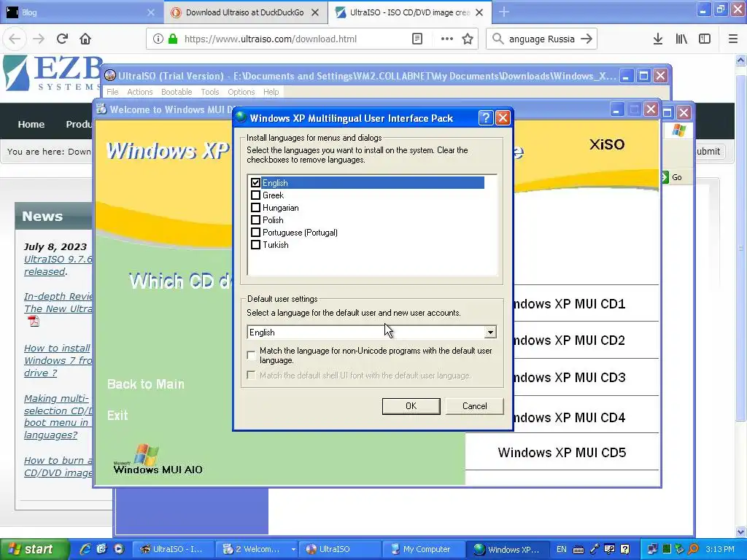Open browser downloads panel
Viewport: 747px width, 560px height.
tap(658, 39)
